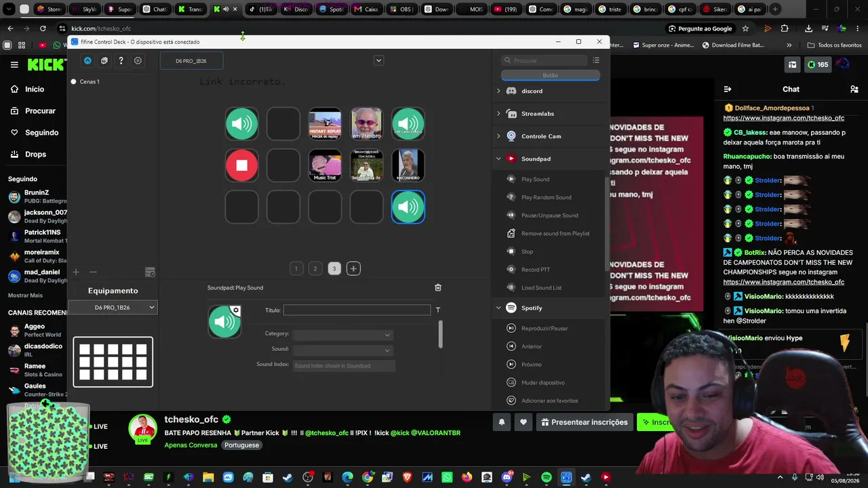Viewport: 868px width, 488px height.
Task: Add Spotify Adicionar aos favoritos action
Action: 549,401
